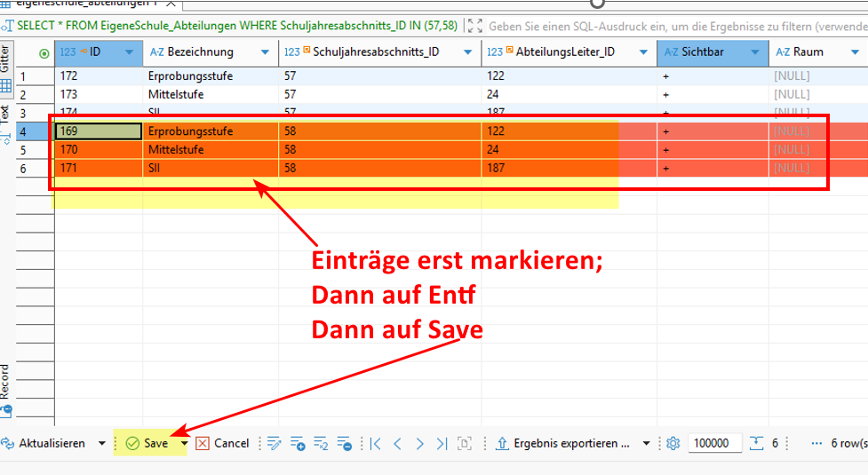The height and width of the screenshot is (475, 868).
Task: Jump to the first row icon
Action: [x=375, y=443]
